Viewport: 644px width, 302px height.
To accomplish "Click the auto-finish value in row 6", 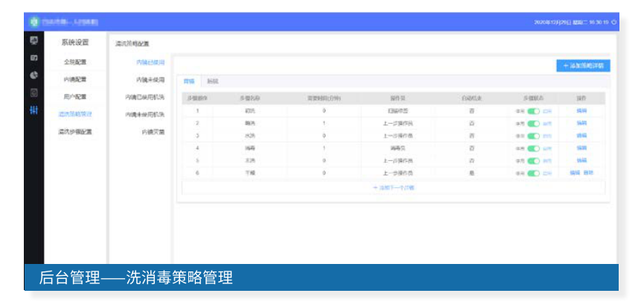I will pos(471,173).
